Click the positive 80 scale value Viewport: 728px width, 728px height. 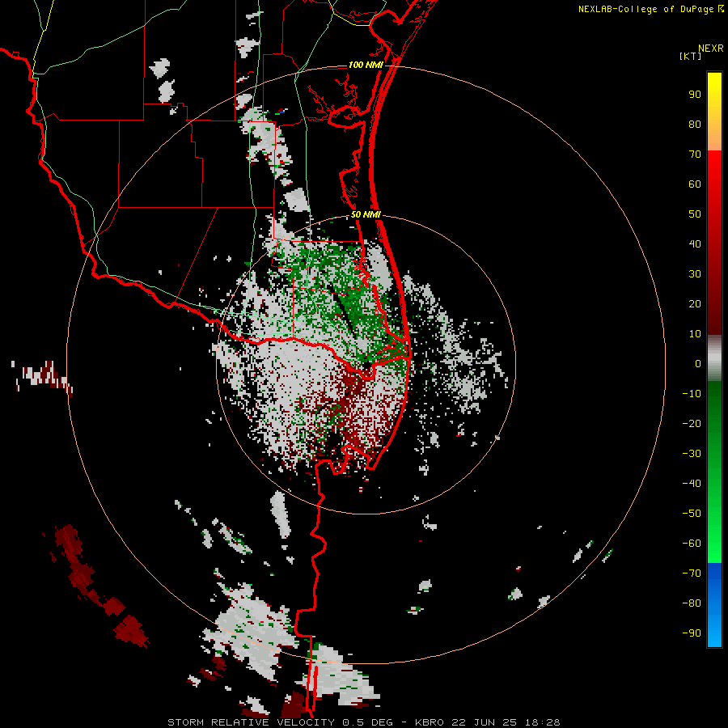[695, 124]
